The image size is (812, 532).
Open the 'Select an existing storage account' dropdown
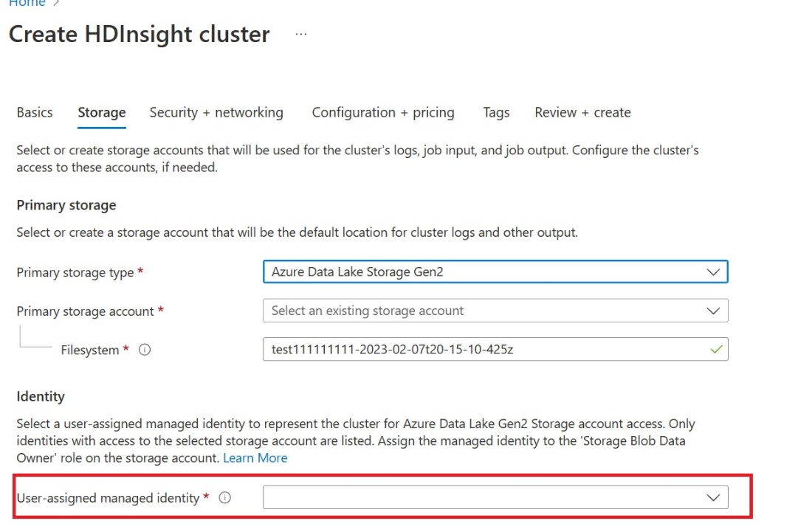point(495,311)
